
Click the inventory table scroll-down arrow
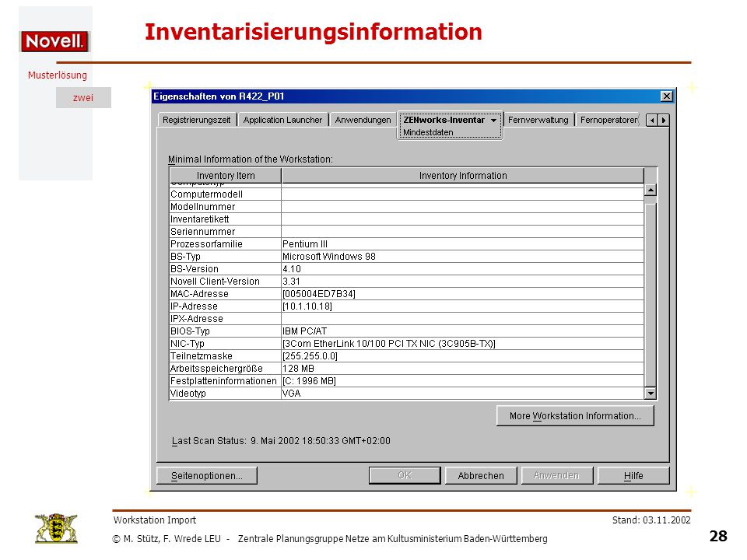[651, 394]
